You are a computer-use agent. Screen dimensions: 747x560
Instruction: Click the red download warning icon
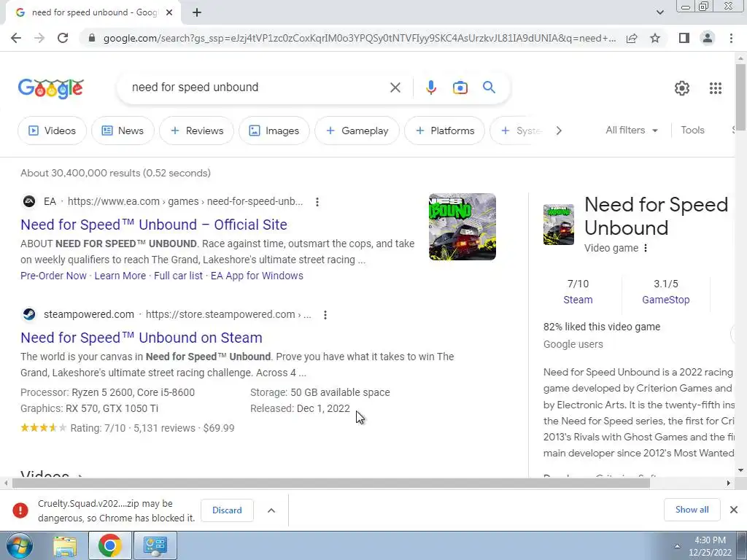point(20,510)
